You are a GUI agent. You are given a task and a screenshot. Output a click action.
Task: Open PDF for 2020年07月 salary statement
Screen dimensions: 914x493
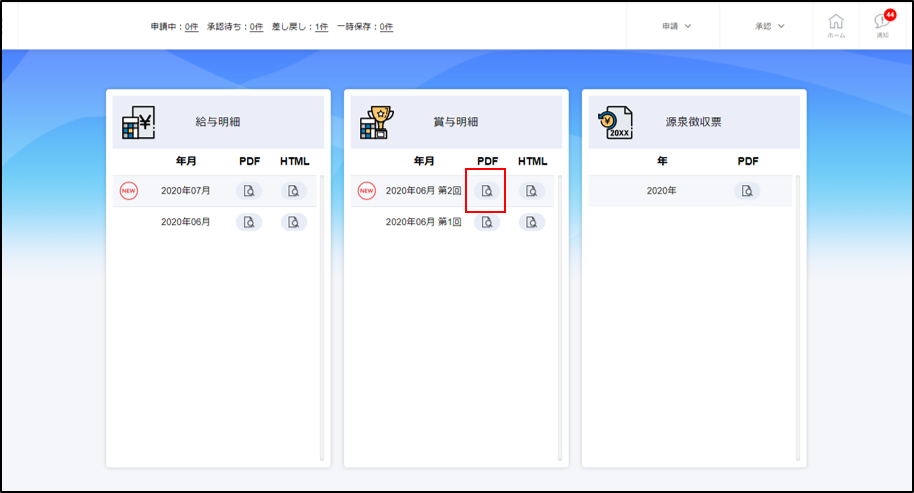[x=249, y=191]
